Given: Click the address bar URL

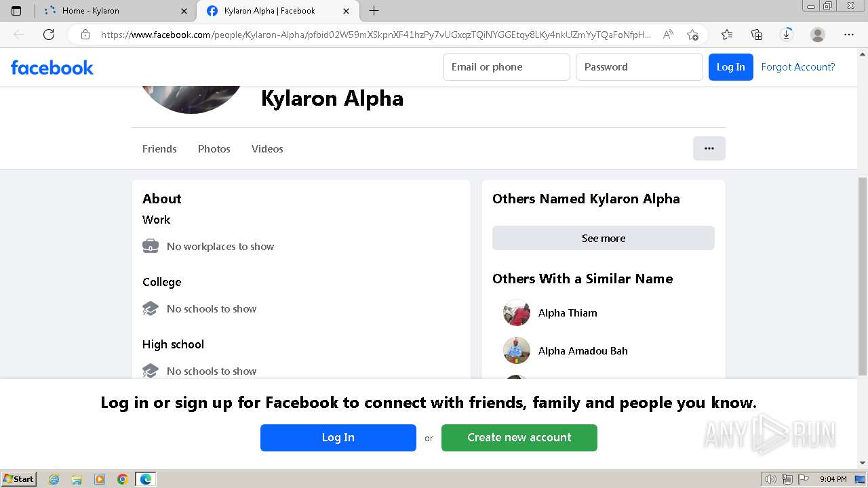Looking at the screenshot, I should (376, 35).
